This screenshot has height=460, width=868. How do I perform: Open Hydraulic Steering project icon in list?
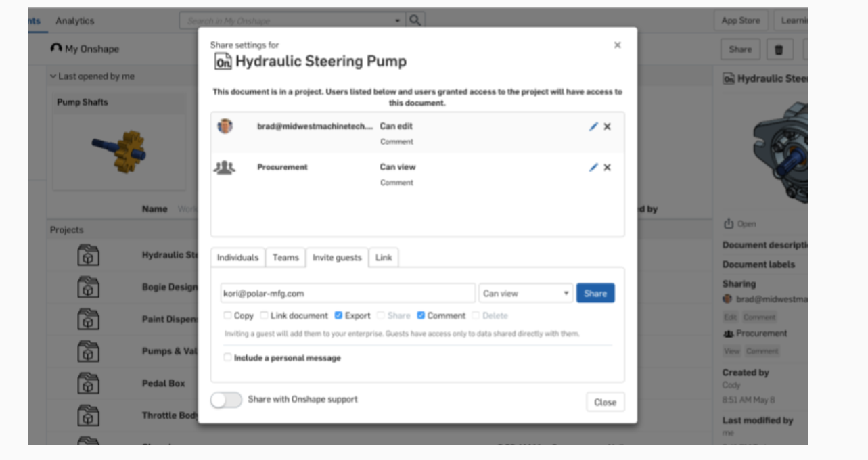[88, 255]
